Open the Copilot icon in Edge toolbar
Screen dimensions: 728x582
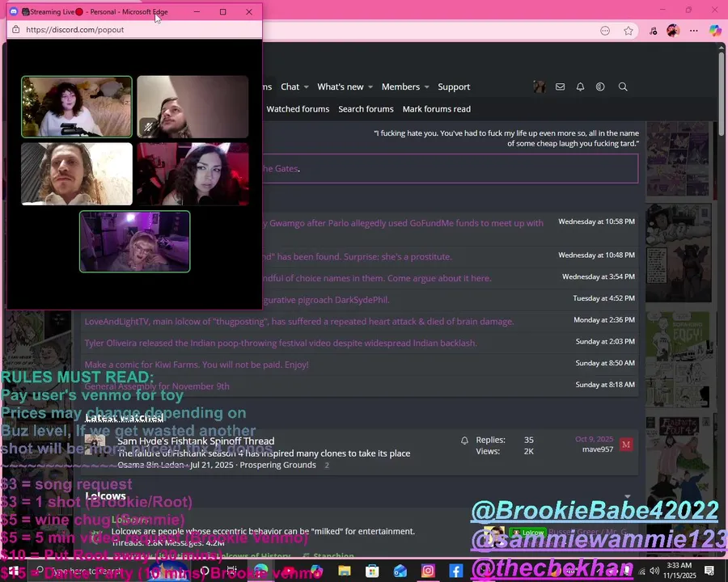coord(716,31)
